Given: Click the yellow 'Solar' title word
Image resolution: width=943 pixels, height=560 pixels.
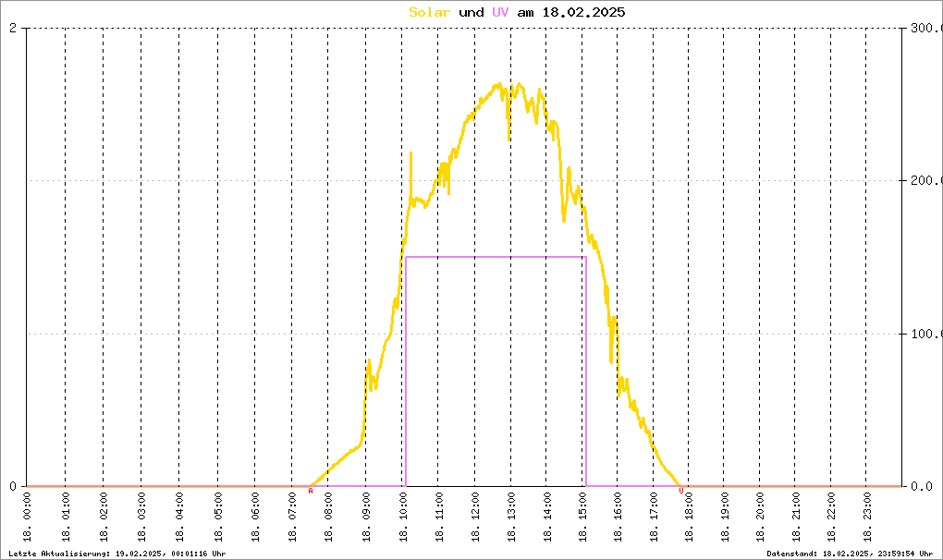Looking at the screenshot, I should click(x=429, y=12).
